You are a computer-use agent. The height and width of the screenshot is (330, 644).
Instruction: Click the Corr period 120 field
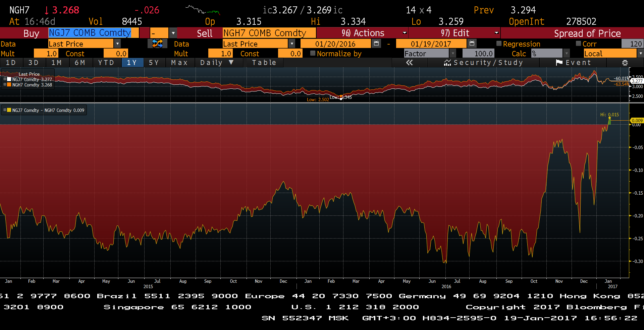pos(632,44)
